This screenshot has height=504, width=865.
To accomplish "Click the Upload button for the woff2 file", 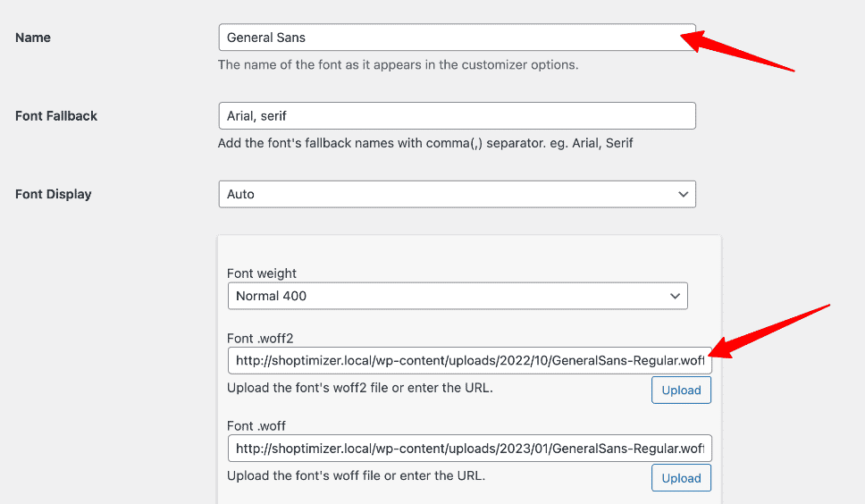I will pos(681,391).
